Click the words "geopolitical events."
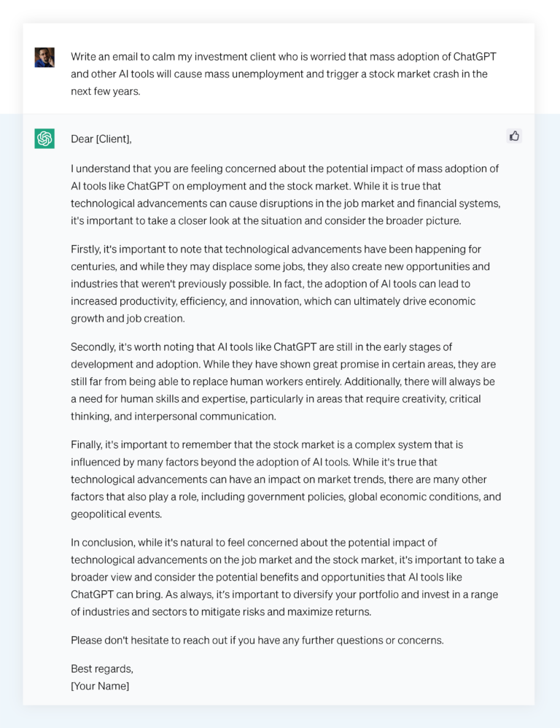This screenshot has width=560, height=728. pyautogui.click(x=117, y=514)
